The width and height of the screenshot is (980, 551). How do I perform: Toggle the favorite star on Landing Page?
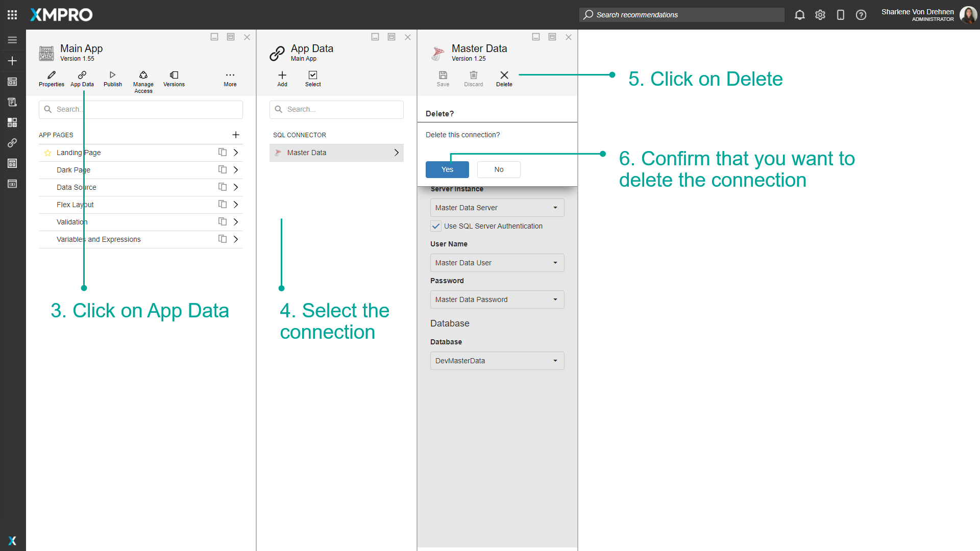[47, 153]
